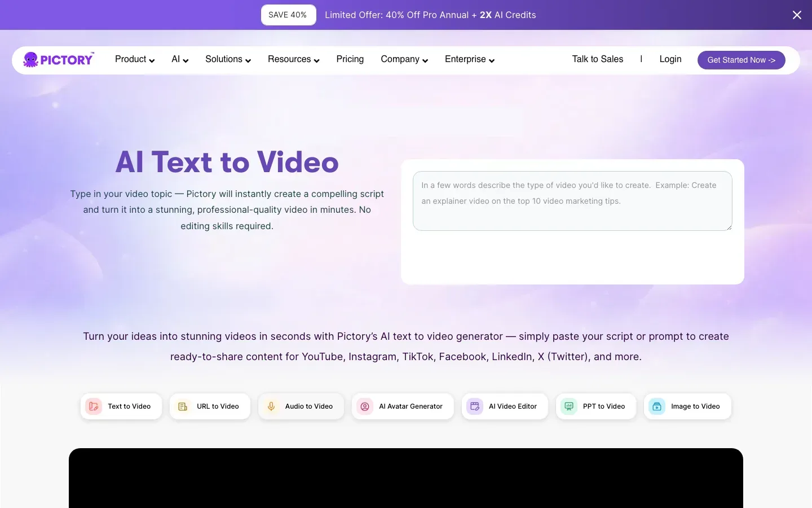The height and width of the screenshot is (508, 812).
Task: Click the Pictory octopus logo
Action: click(x=59, y=59)
